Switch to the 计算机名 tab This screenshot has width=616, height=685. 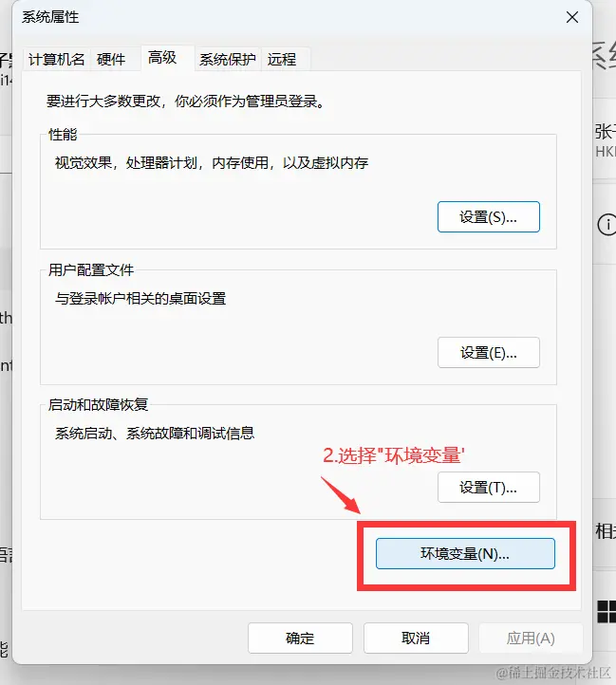[56, 59]
